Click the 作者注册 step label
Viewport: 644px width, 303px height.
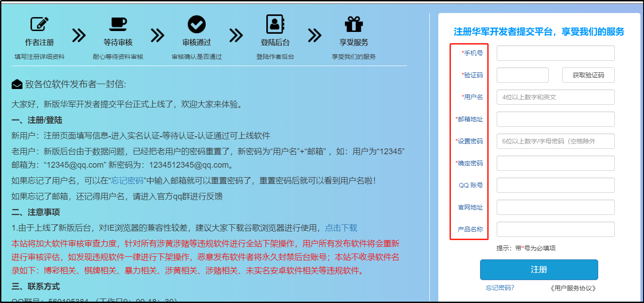(x=40, y=43)
